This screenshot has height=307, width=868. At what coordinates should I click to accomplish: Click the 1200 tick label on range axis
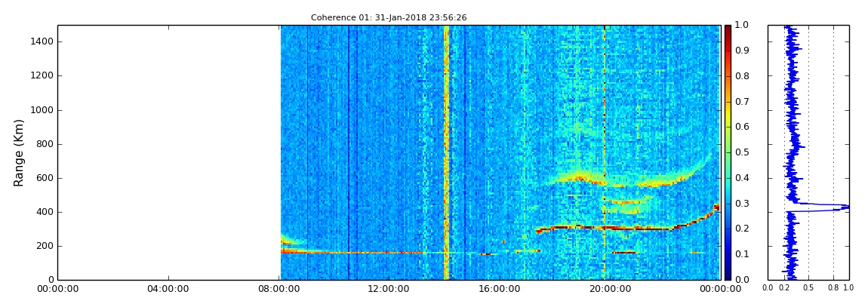coord(42,75)
